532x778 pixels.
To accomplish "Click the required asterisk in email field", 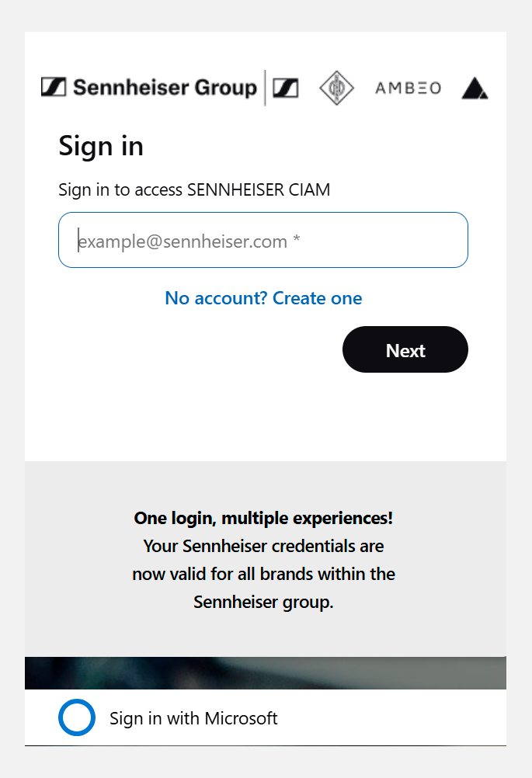I will 297,241.
